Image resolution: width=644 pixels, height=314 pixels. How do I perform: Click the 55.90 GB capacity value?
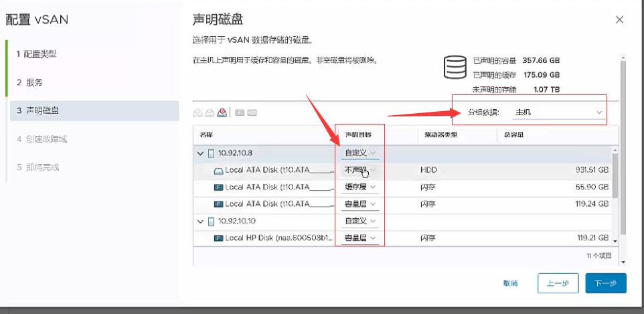tap(593, 187)
